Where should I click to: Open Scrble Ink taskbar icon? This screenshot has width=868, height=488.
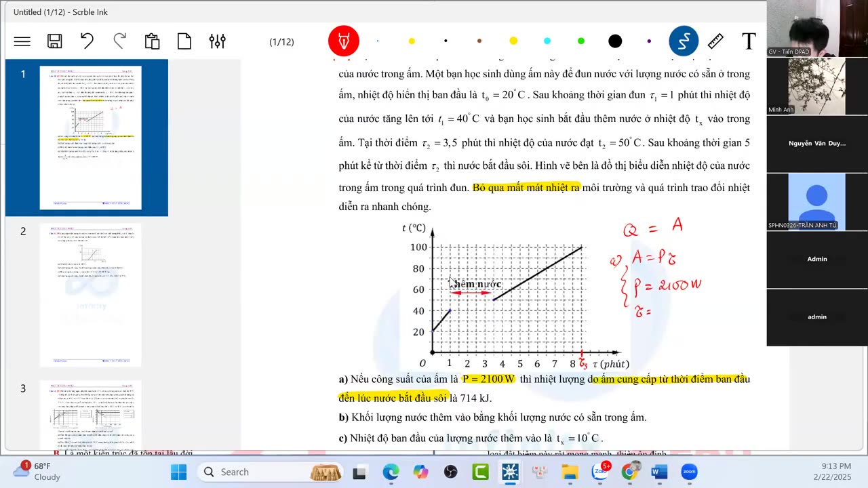point(510,472)
